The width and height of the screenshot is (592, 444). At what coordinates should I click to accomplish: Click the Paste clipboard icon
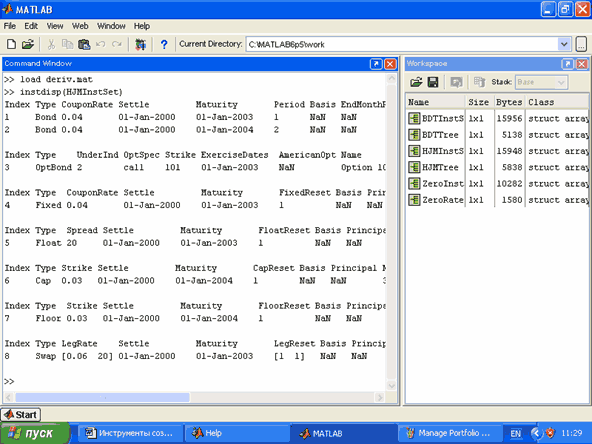pos(84,45)
